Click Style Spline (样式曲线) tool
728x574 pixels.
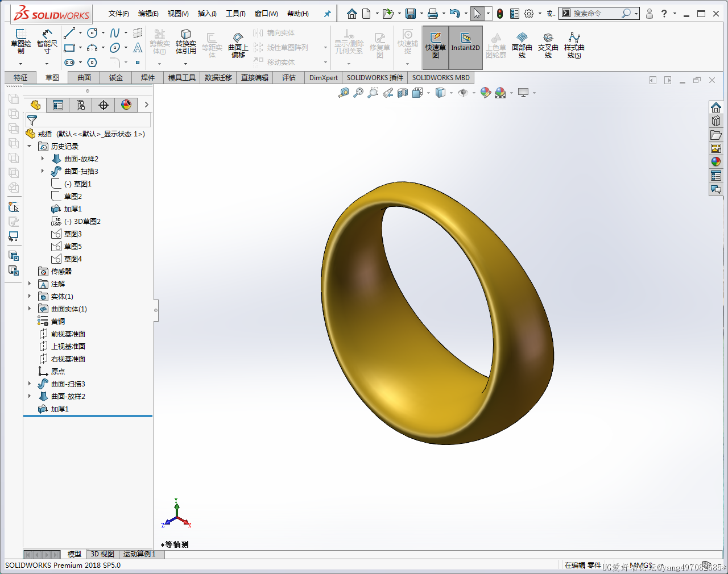coord(574,45)
